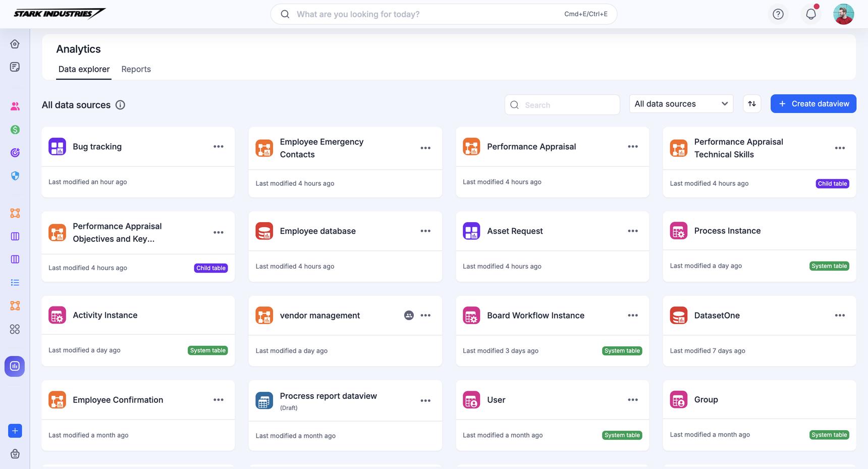868x469 pixels.
Task: Open the notifications bell
Action: [x=810, y=14]
